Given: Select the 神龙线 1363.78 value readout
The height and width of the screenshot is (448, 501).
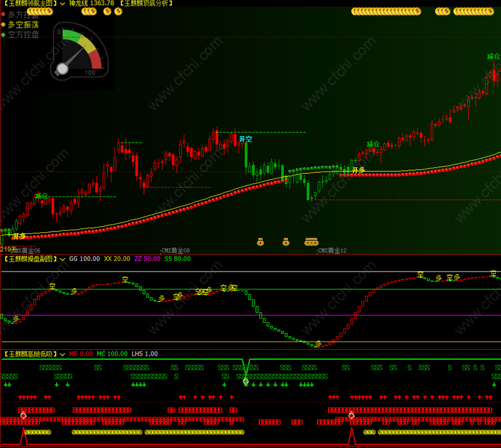Looking at the screenshot, I should 91,4.
